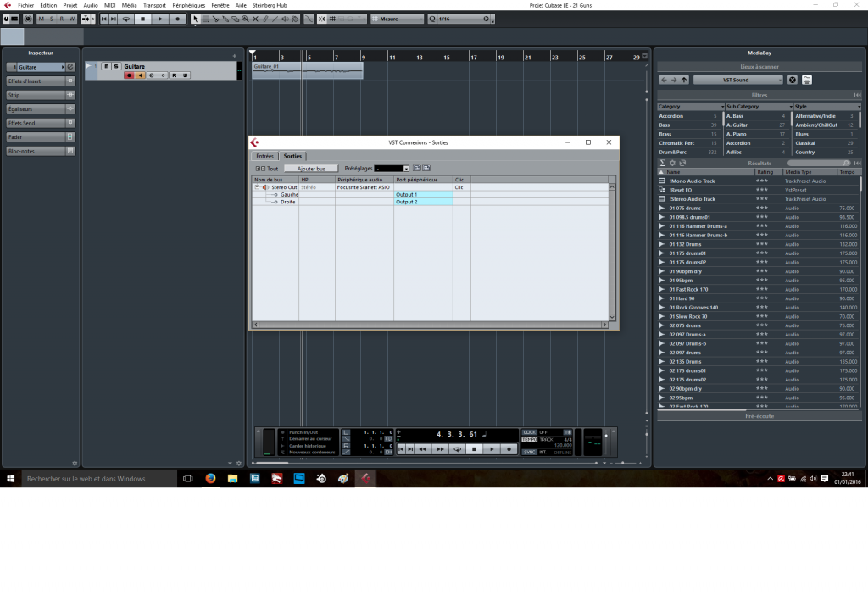Click MediaBay browse up arrow
This screenshot has width=868, height=595.
click(684, 80)
